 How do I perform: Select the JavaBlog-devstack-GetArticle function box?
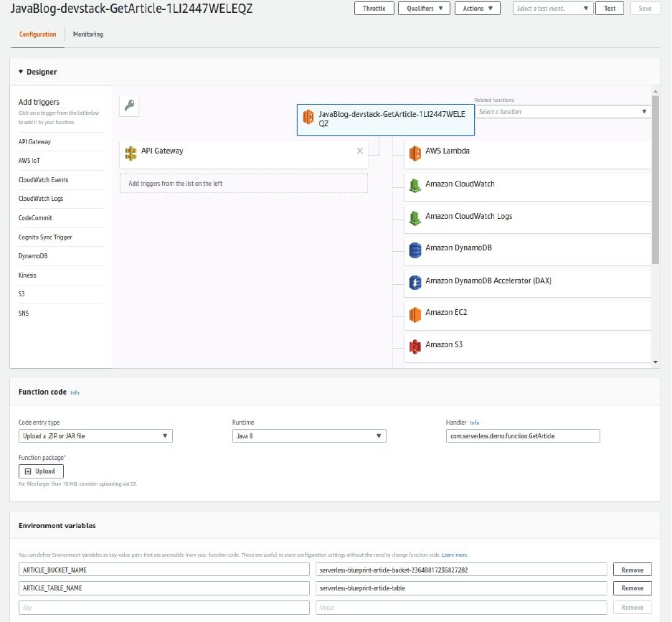(386, 119)
